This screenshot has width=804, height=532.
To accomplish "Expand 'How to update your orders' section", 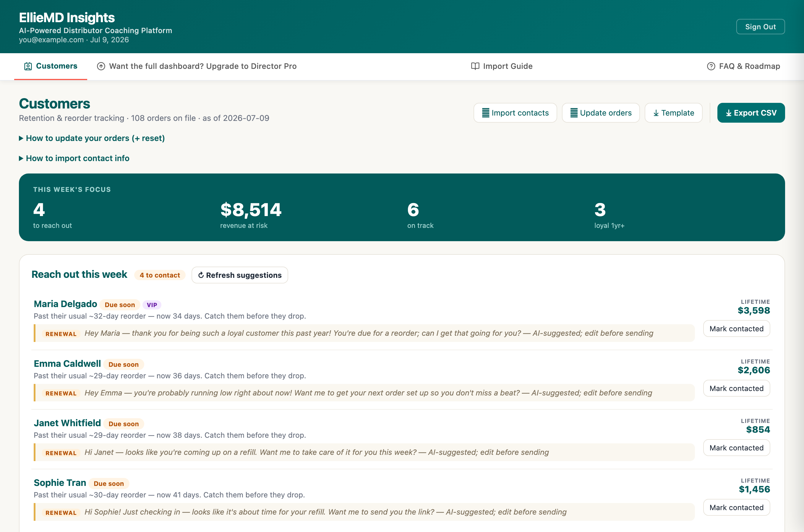I will [x=92, y=138].
